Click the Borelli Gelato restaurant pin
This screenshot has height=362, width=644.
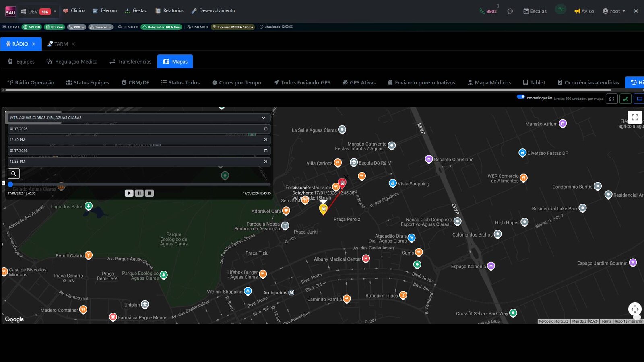tap(89, 255)
